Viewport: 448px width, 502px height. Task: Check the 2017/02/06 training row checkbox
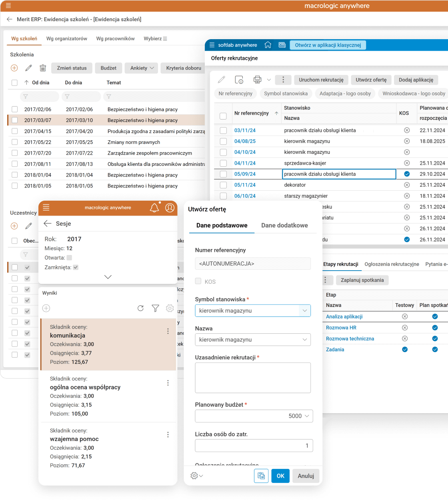click(15, 109)
